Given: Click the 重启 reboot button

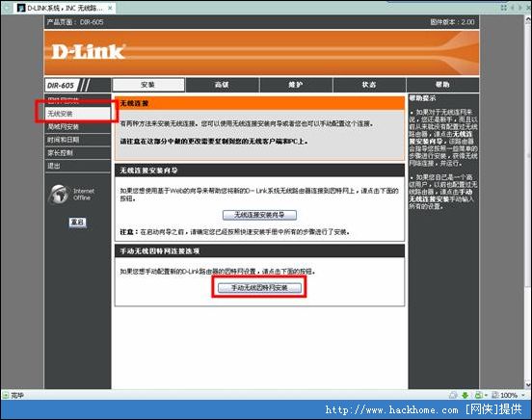Looking at the screenshot, I should (77, 223).
